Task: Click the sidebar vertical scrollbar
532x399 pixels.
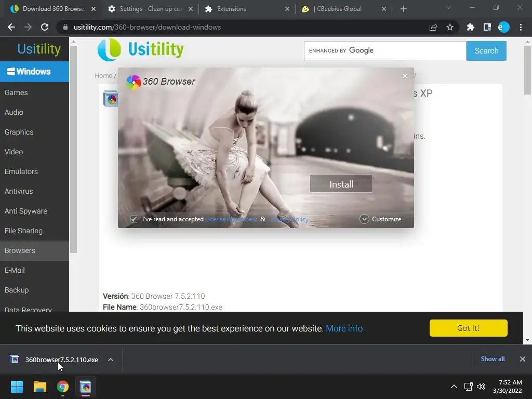Action: click(74, 149)
